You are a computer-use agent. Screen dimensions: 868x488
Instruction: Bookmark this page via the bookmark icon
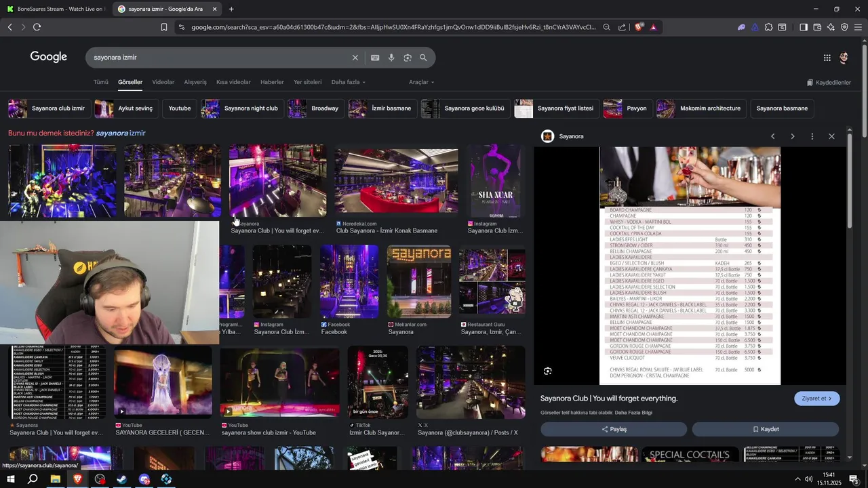tap(164, 27)
